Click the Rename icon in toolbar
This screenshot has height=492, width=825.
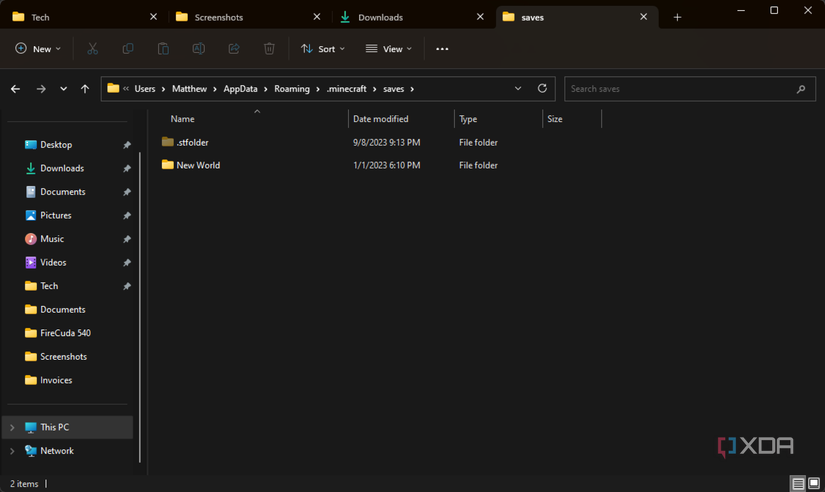coord(198,49)
